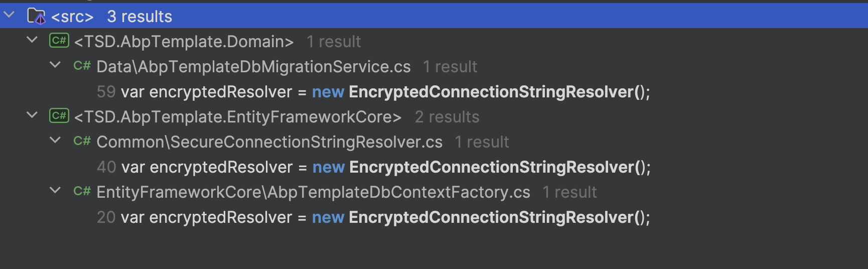Collapse the TSD.AbpTemplate.Domain project node
868x269 pixels.
pos(32,40)
